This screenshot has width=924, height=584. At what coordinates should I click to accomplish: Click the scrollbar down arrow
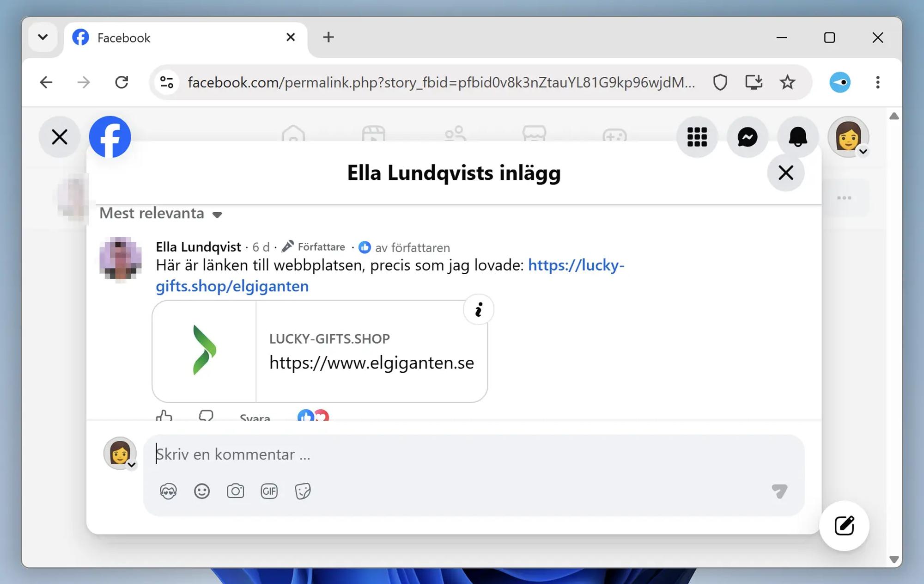tap(894, 559)
